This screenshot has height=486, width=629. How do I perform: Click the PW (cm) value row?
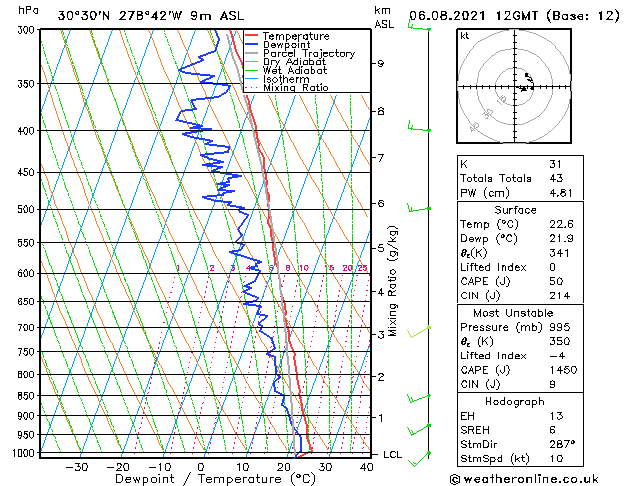(x=558, y=193)
